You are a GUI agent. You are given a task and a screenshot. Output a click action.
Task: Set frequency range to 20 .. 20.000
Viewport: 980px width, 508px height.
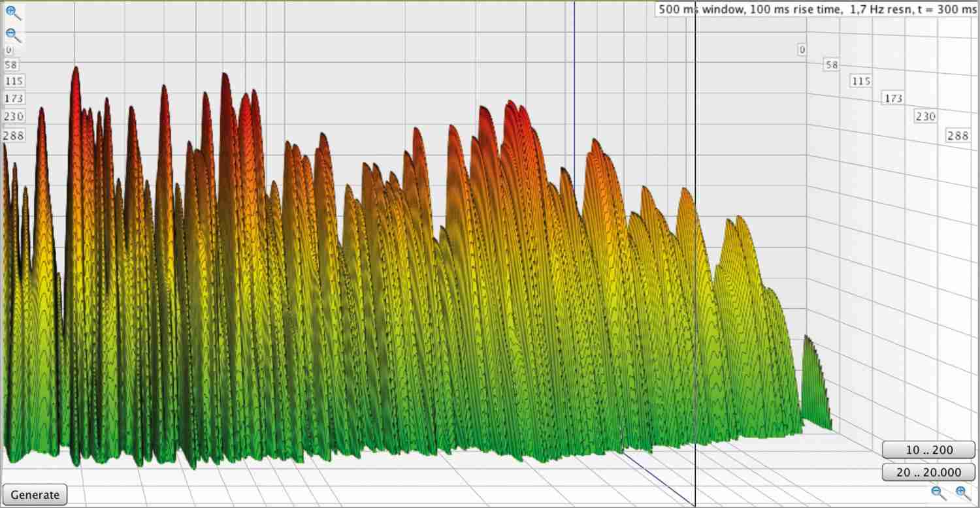[x=929, y=472]
